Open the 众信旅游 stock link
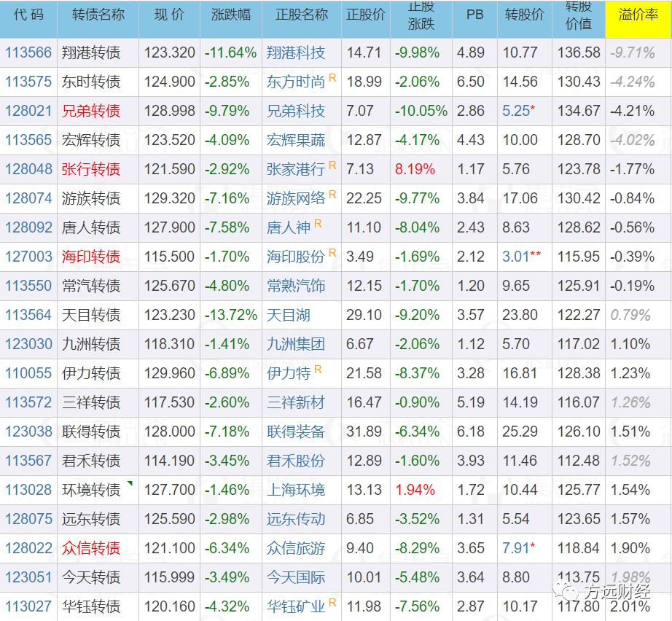 pyautogui.click(x=296, y=548)
